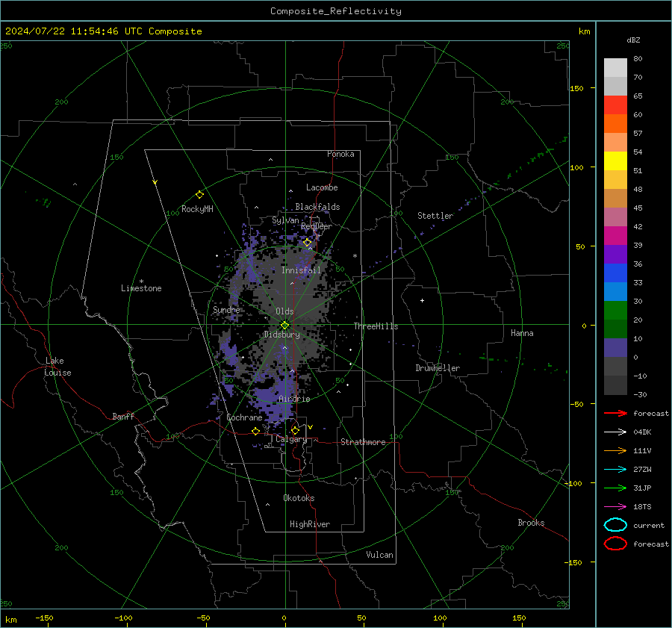Click the Banff map label
Image resolution: width=672 pixels, height=628 pixels.
click(123, 416)
